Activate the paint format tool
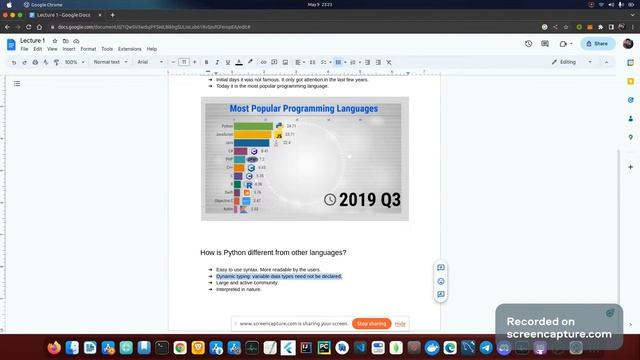Screen dimensions: 640x360 (56, 62)
